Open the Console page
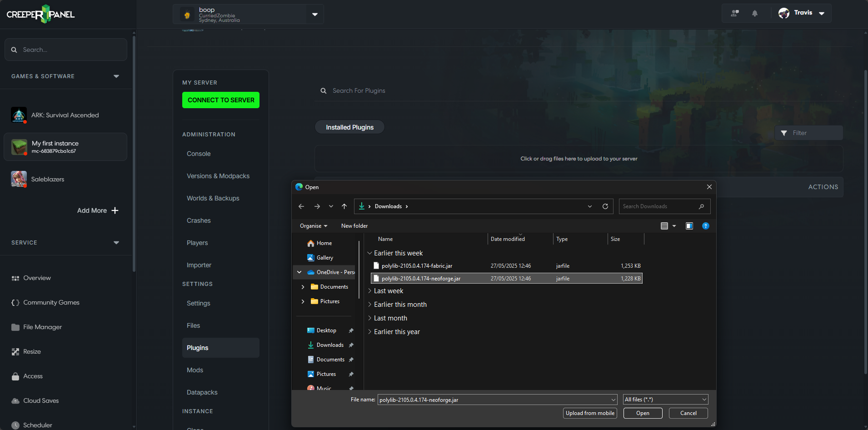 click(x=199, y=154)
